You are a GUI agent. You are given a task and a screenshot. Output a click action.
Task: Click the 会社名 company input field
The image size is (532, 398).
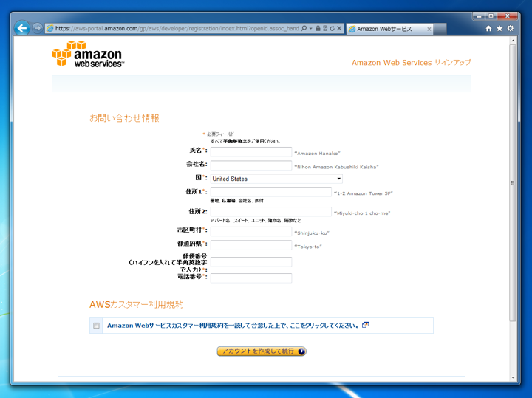pos(251,165)
